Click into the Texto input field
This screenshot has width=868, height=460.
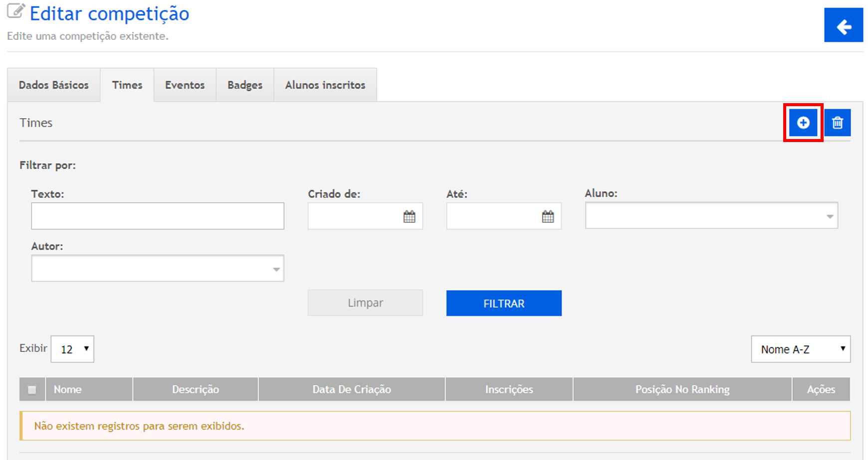[x=157, y=216]
